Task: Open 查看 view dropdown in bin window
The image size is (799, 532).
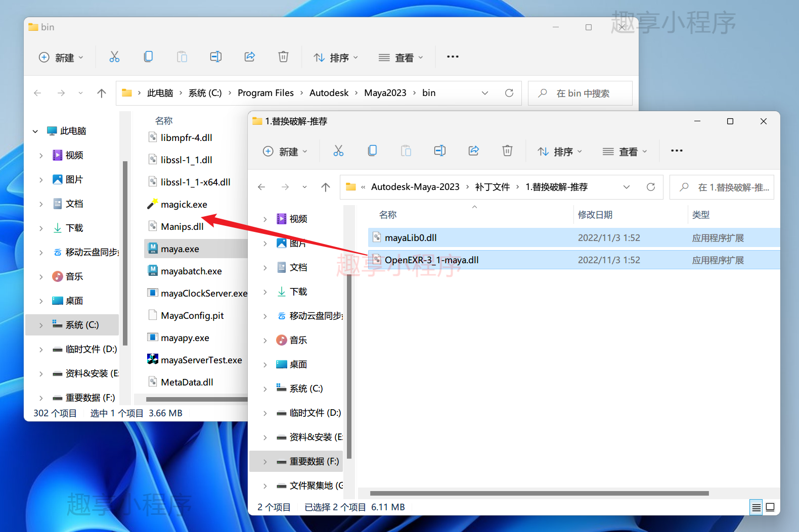Action: pos(401,58)
